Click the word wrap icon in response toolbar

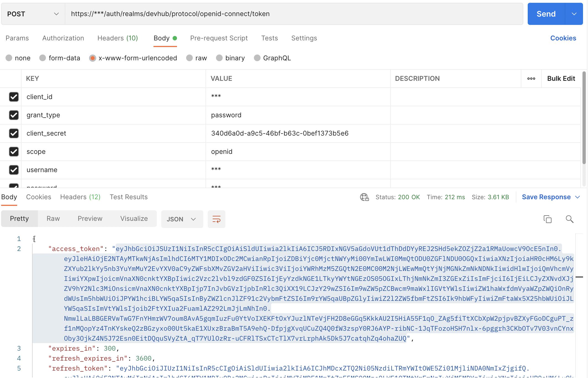[216, 219]
